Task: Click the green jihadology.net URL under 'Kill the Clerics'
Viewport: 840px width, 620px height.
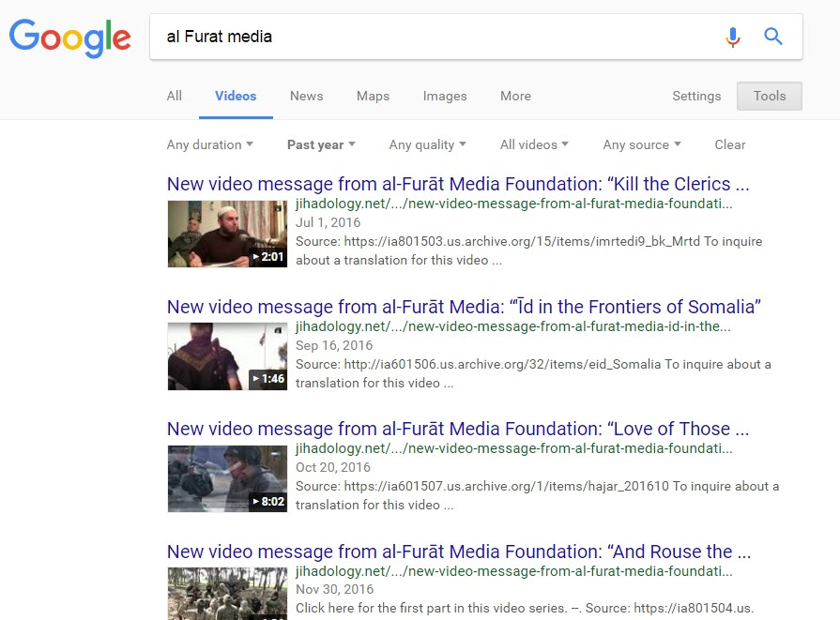Action: coord(513,204)
